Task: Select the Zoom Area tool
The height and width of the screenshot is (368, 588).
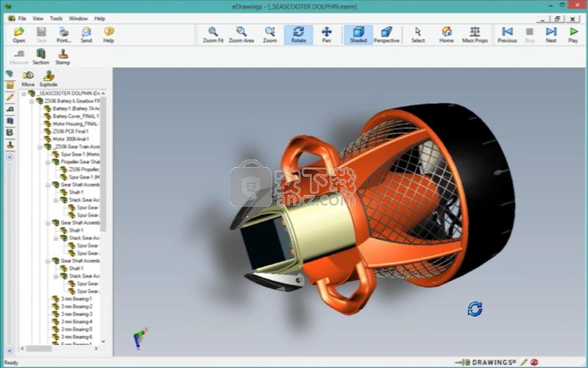Action: click(241, 34)
